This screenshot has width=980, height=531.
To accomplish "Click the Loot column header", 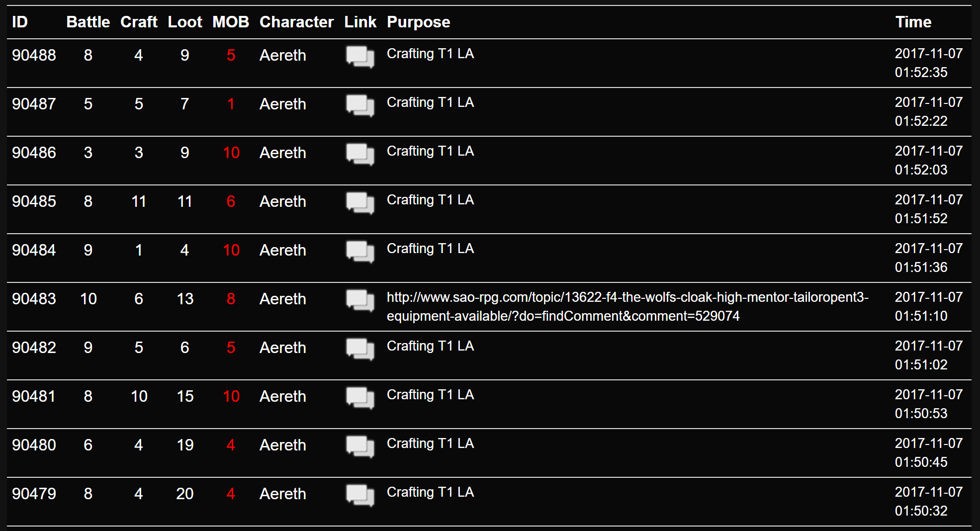I will [x=185, y=22].
